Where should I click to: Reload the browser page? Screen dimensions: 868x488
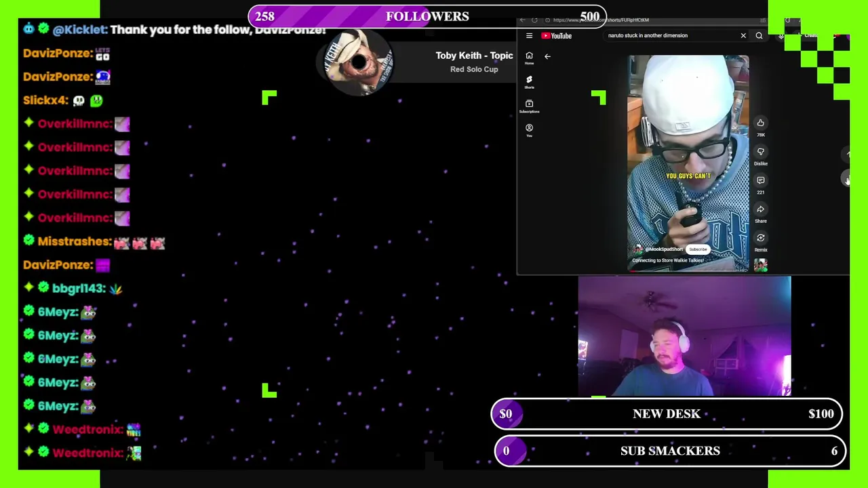pyautogui.click(x=534, y=20)
